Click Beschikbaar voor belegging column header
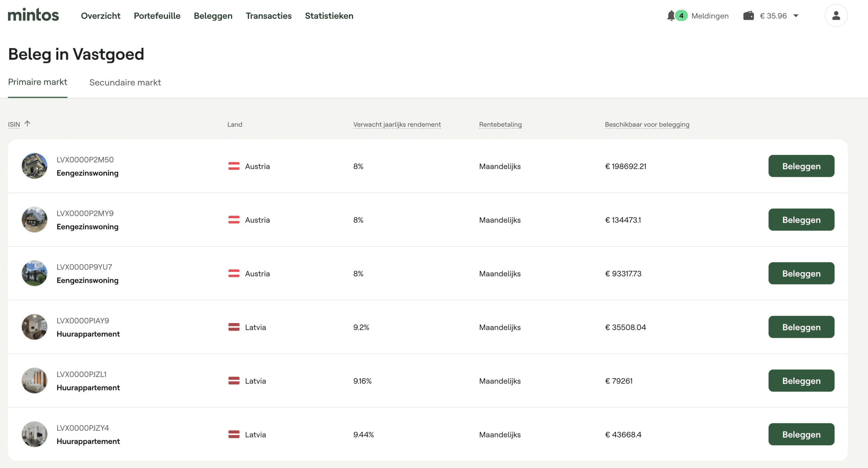The image size is (868, 468). click(647, 124)
